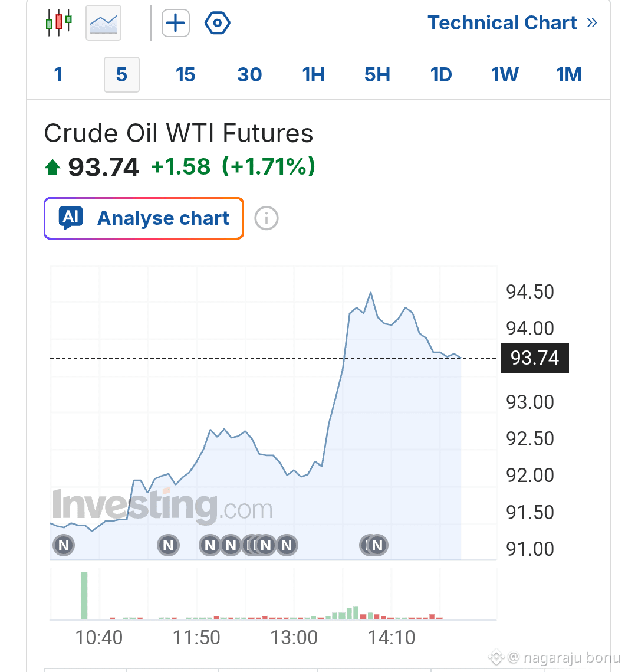This screenshot has width=625, height=672.
Task: Select the 5 minute interval
Action: 121,74
